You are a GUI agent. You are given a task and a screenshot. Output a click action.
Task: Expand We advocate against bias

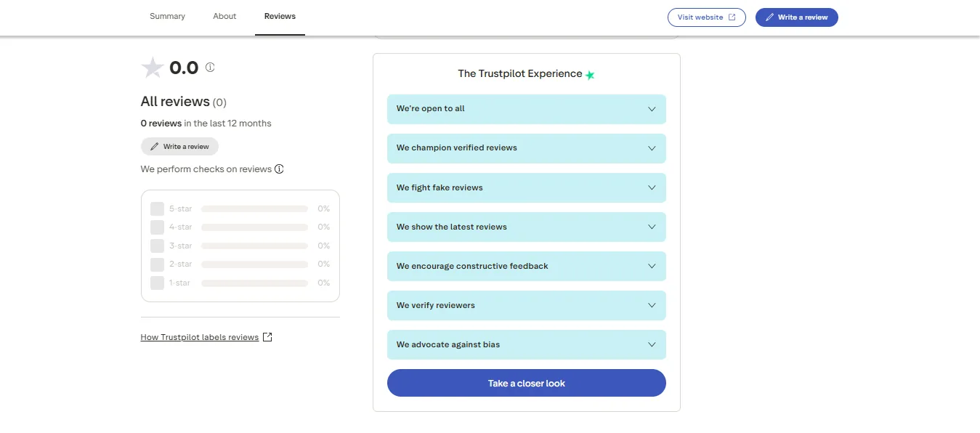pos(527,344)
